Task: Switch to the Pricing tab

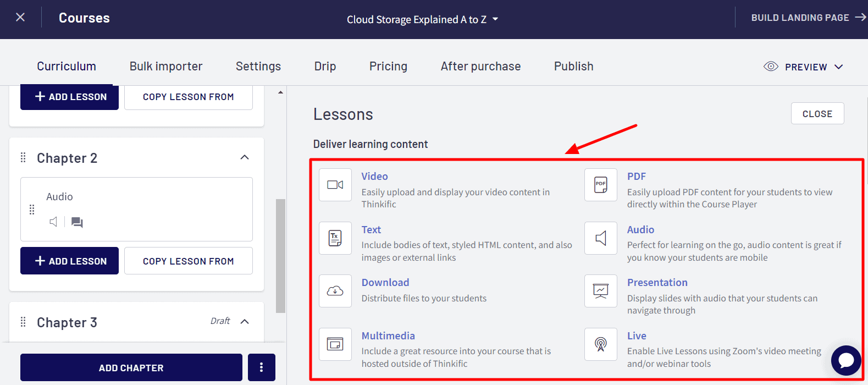Action: [x=388, y=67]
